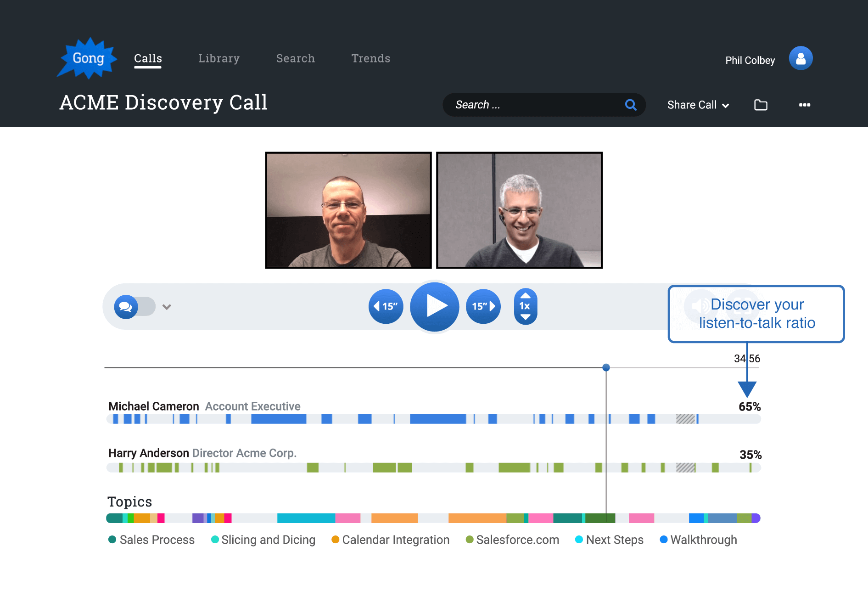Viewport: 868px width, 597px height.
Task: Open the three-dot more options menu
Action: [804, 105]
